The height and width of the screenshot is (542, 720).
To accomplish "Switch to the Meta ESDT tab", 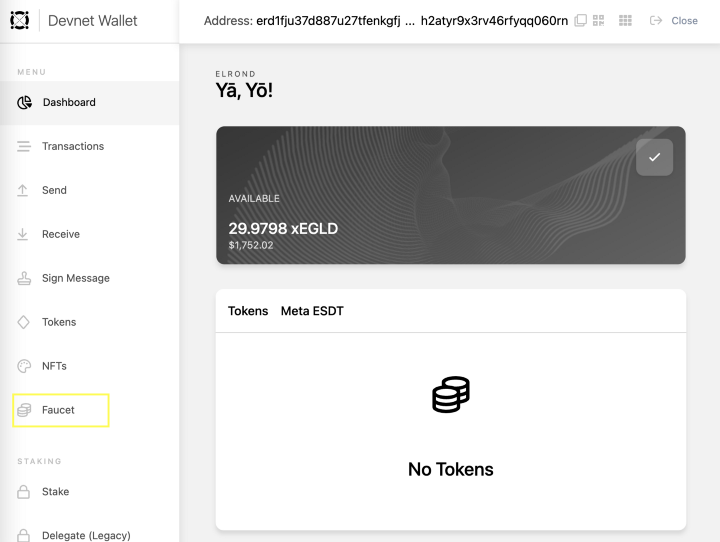I will point(312,311).
